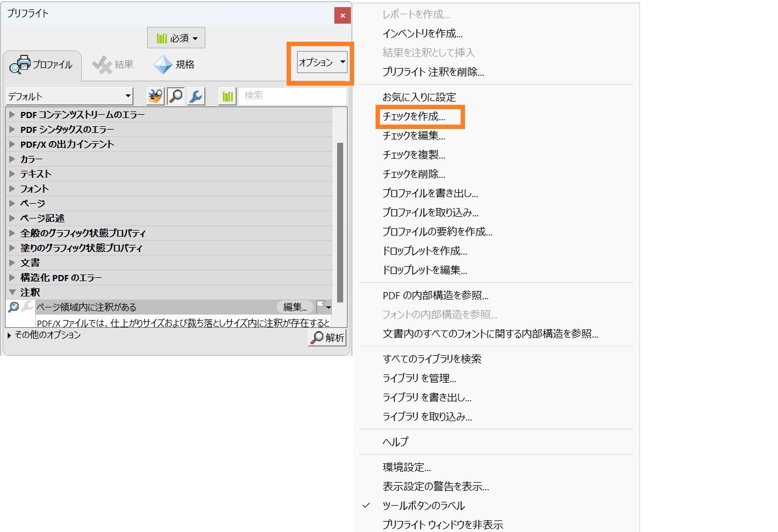Click the green bar chart filter icon
The width and height of the screenshot is (778, 532).
tap(227, 96)
